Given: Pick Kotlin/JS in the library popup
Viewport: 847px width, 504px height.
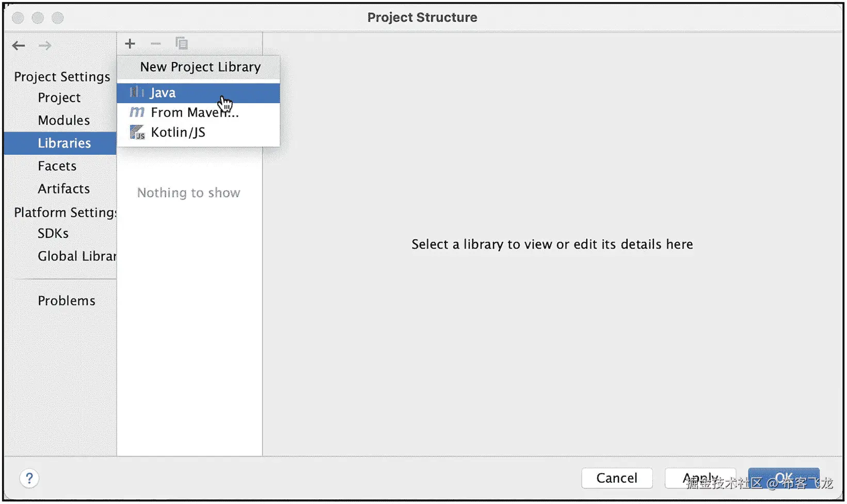Looking at the screenshot, I should (x=178, y=133).
